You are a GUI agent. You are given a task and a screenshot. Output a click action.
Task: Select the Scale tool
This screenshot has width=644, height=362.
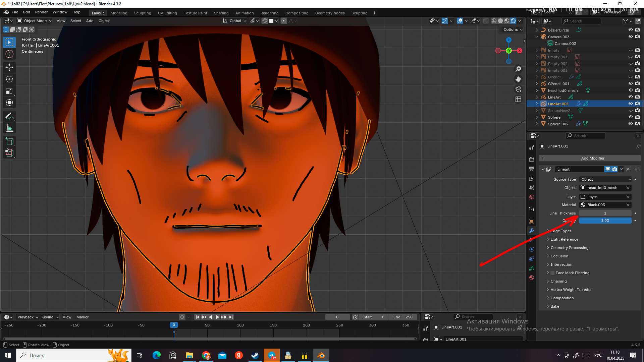tap(9, 91)
